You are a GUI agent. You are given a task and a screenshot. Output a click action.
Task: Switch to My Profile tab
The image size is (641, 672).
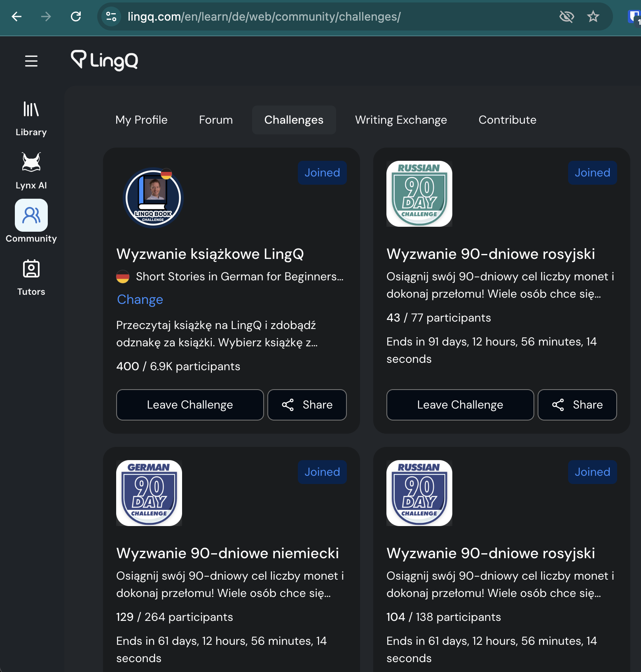click(141, 120)
